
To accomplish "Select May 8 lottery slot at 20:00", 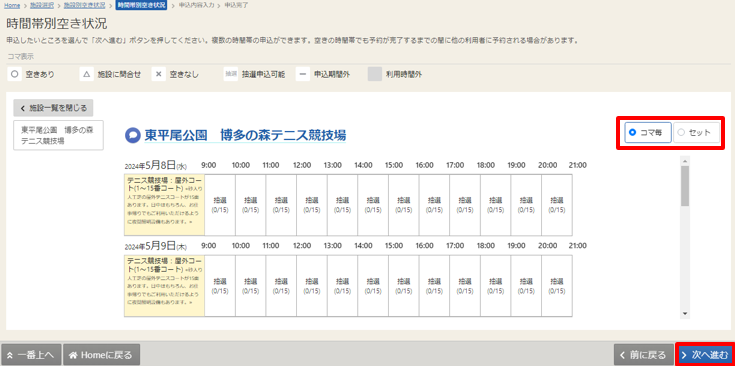I will [x=557, y=205].
